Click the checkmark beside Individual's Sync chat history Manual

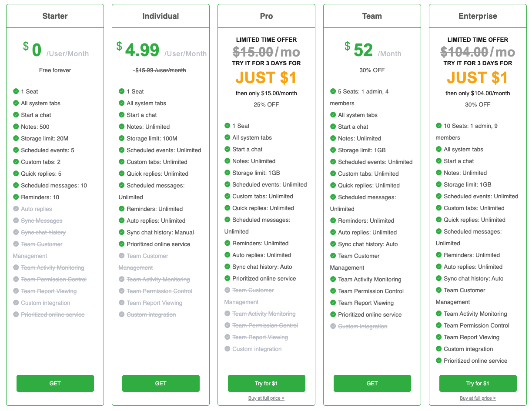click(x=121, y=232)
